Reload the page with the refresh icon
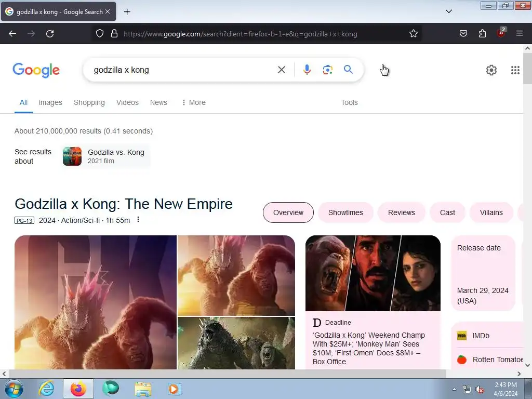This screenshot has height=399, width=532. [x=50, y=34]
